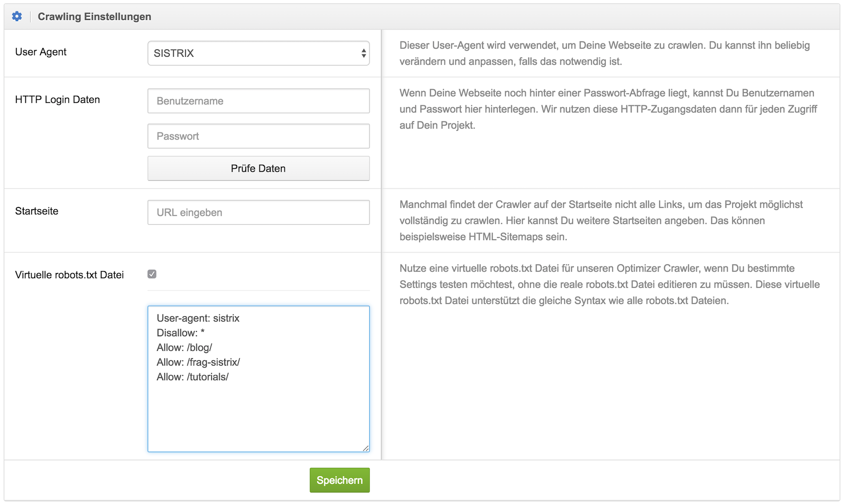
Task: Click the Crawling Einstellungen header title
Action: pos(94,17)
